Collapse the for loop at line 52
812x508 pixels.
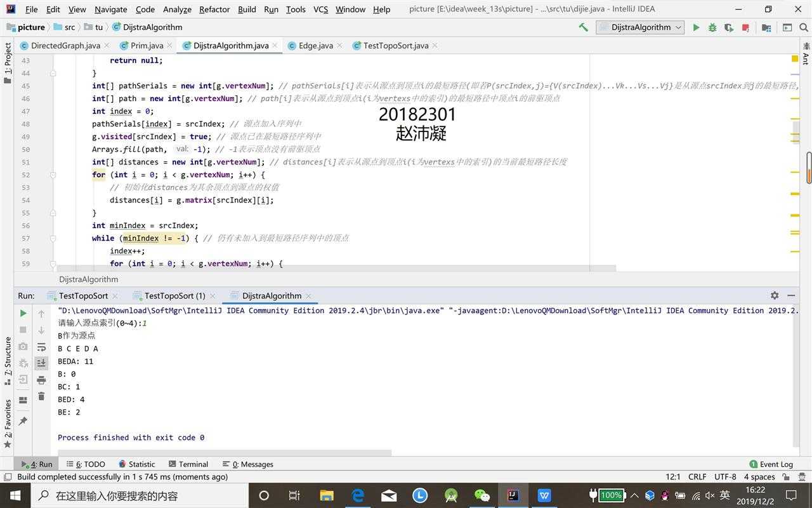point(53,175)
